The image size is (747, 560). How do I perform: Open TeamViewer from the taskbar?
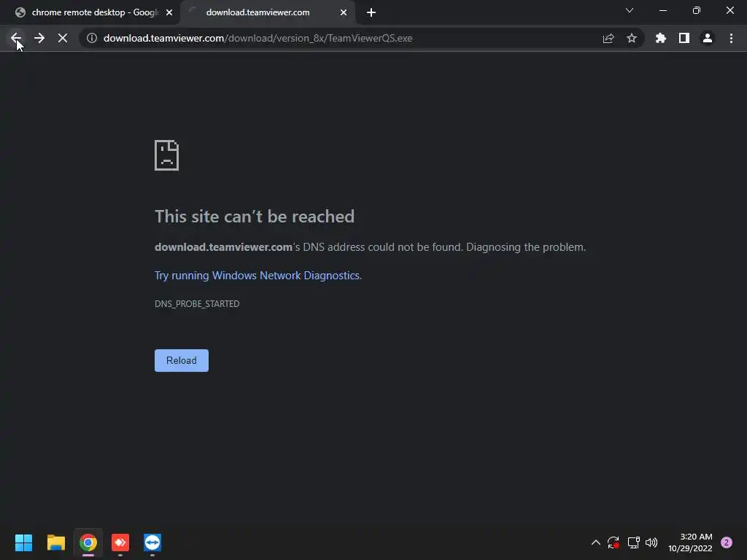[x=152, y=542]
